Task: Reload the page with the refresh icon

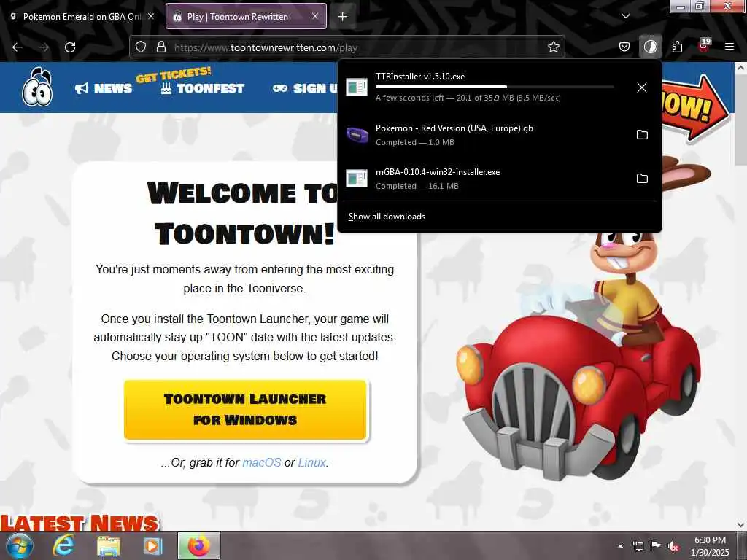Action: (70, 47)
